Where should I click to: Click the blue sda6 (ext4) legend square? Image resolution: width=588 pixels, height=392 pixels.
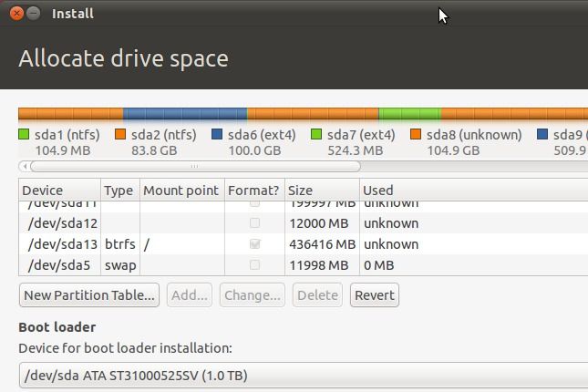217,135
